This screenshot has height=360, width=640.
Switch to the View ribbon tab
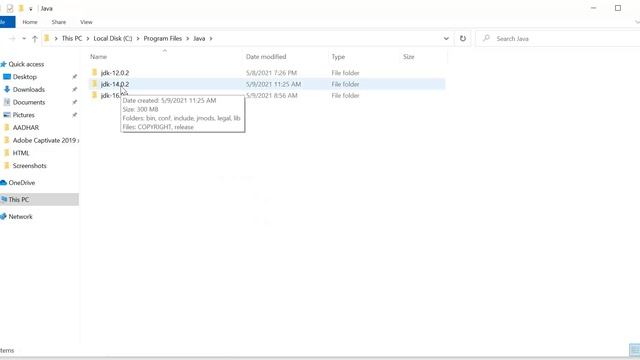86,22
